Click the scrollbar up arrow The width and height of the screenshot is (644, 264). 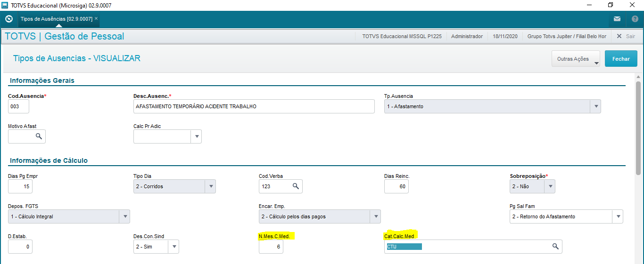pos(638,77)
